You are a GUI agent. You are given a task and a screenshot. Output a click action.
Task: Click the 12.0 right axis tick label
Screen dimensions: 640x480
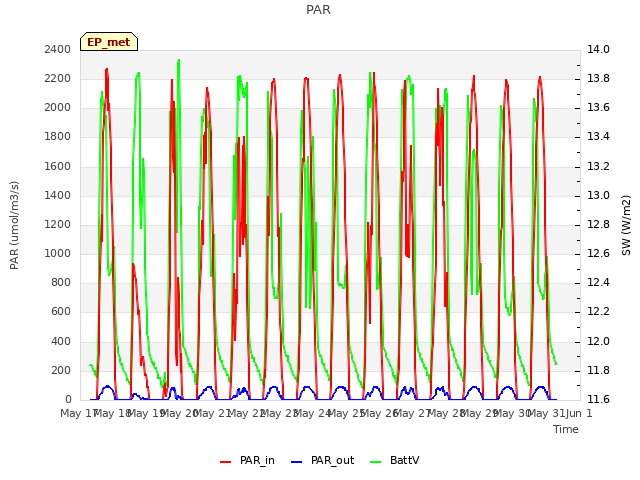[598, 341]
